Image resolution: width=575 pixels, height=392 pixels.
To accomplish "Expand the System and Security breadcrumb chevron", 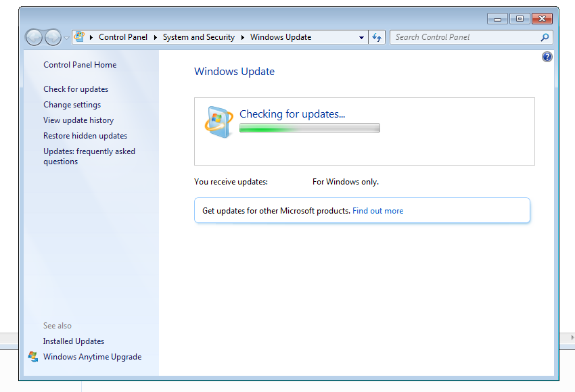I will (244, 37).
